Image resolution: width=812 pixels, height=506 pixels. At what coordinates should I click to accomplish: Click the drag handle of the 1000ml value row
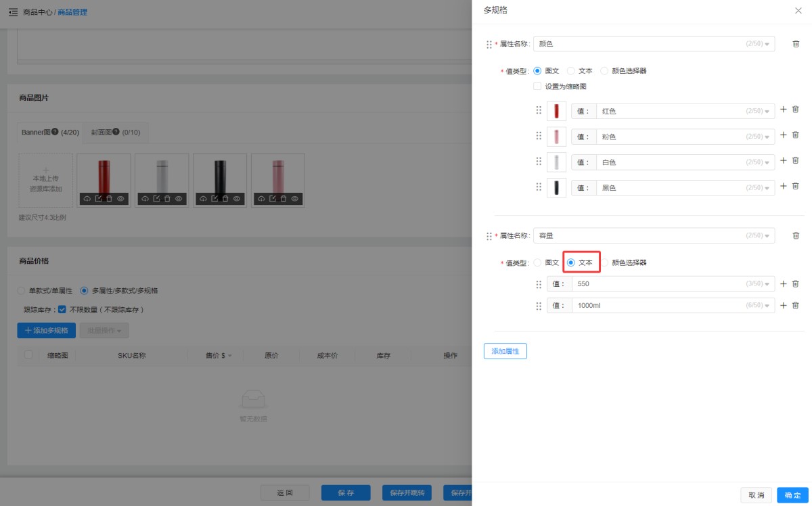pyautogui.click(x=539, y=306)
